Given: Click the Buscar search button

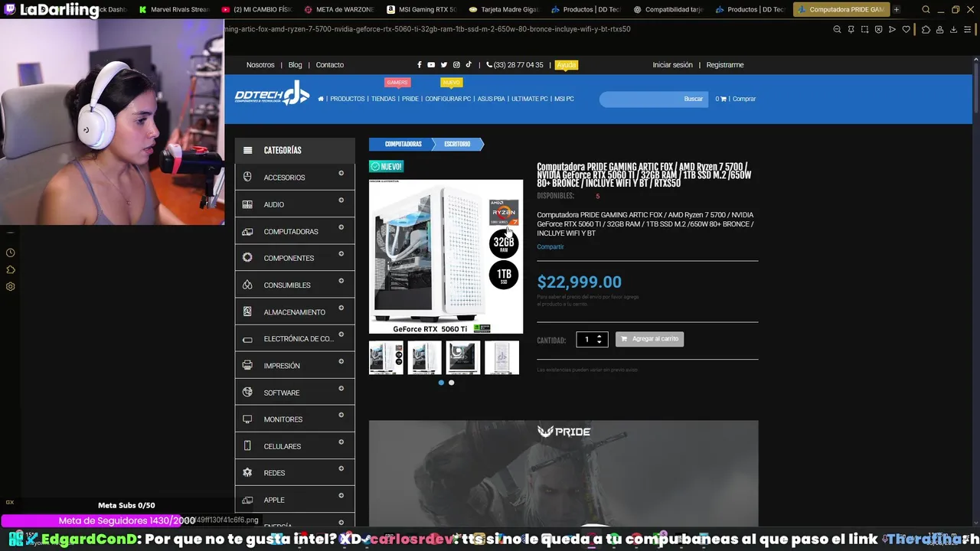Looking at the screenshot, I should click(693, 99).
